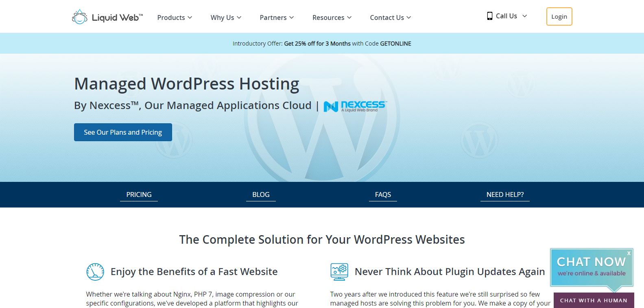The width and height of the screenshot is (644, 308).
Task: Open the Partners dropdown menu
Action: (x=277, y=17)
